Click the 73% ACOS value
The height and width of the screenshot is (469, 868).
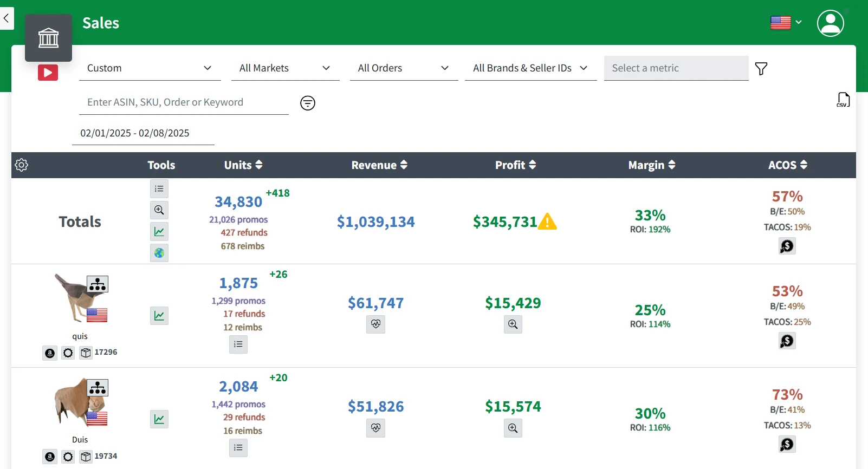tap(787, 394)
